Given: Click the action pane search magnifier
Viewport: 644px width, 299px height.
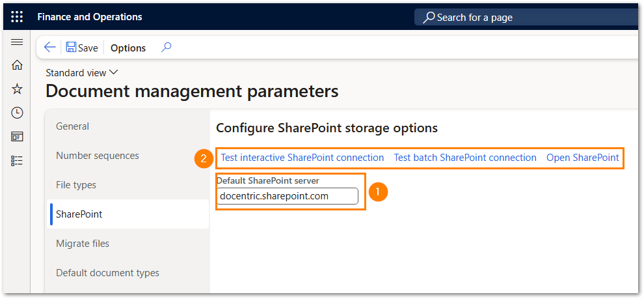Looking at the screenshot, I should point(167,47).
